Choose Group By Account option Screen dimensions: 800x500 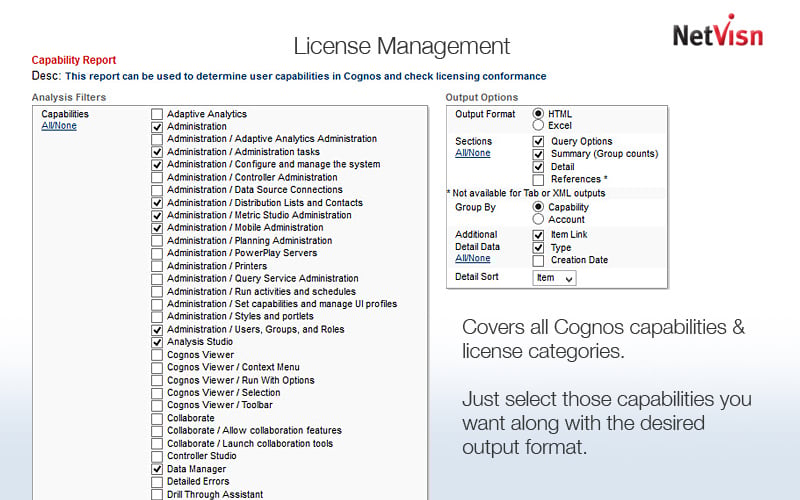539,219
